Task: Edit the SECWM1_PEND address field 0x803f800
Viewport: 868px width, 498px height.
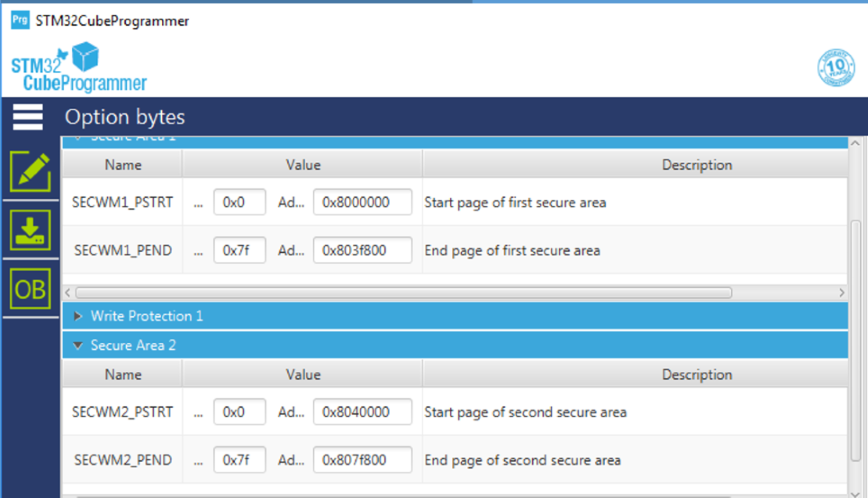Action: pyautogui.click(x=363, y=250)
